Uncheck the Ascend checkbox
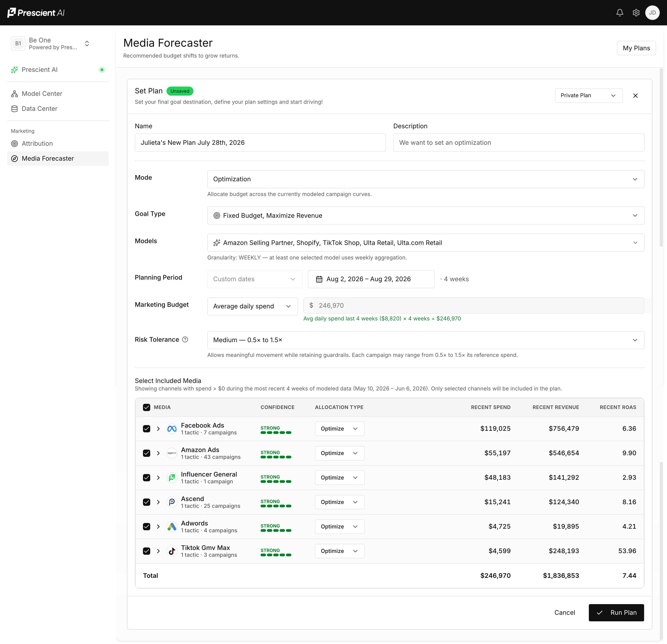 [x=146, y=502]
